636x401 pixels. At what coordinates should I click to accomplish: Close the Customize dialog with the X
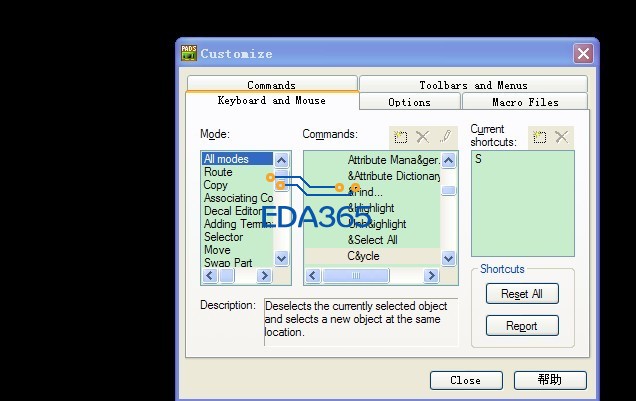[x=583, y=54]
